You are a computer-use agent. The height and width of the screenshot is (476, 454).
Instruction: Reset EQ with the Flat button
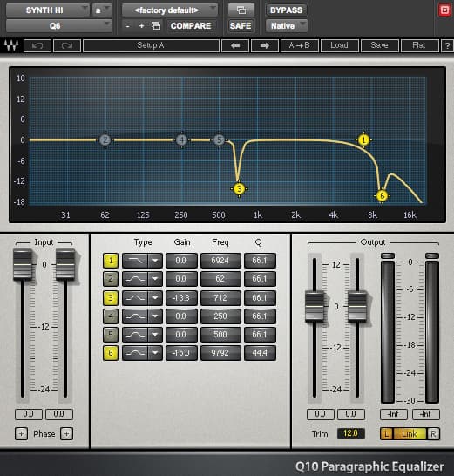coord(419,46)
